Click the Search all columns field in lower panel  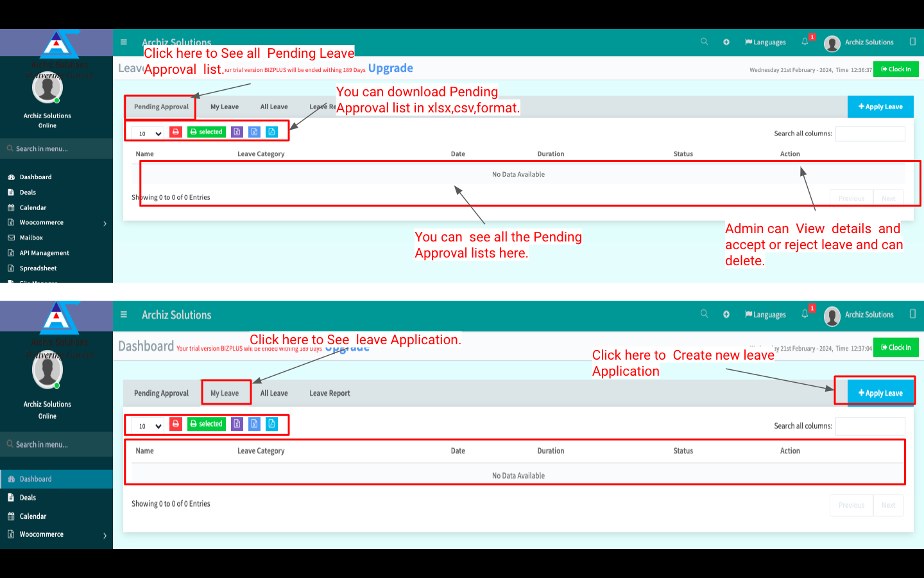point(870,426)
